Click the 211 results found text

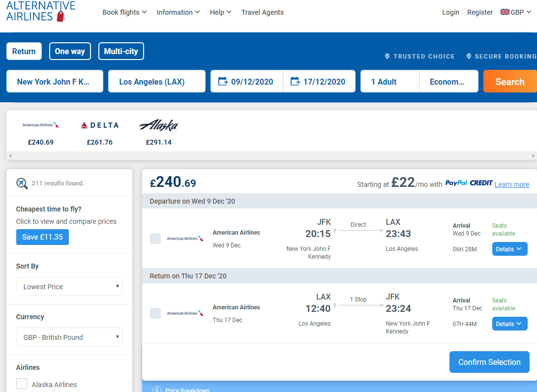tap(58, 183)
